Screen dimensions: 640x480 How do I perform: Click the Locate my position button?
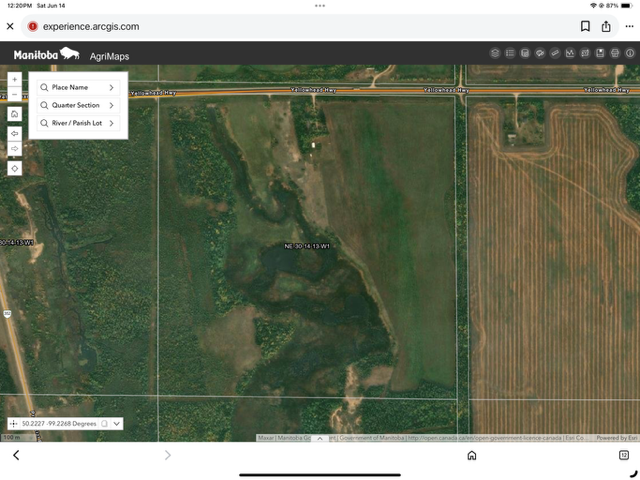14,168
